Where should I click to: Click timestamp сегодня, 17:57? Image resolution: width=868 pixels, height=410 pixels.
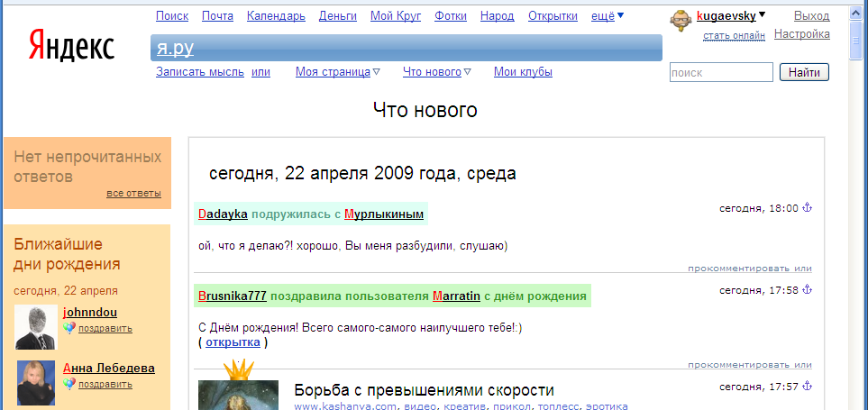click(x=759, y=387)
